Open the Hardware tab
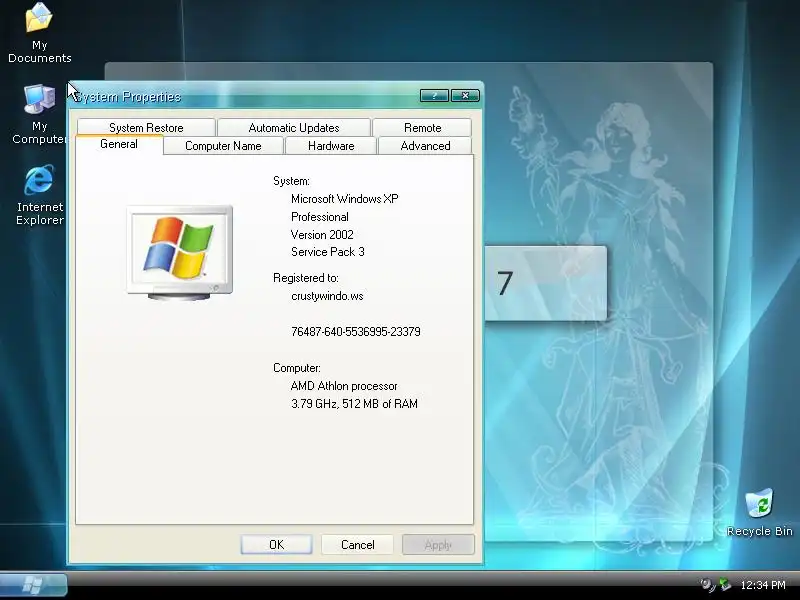This screenshot has width=800, height=600. pyautogui.click(x=331, y=146)
